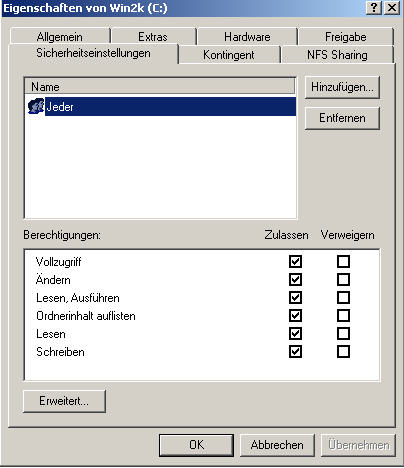The width and height of the screenshot is (404, 468).
Task: Tick Verweigern checkbox for Lesen
Action: (x=343, y=334)
